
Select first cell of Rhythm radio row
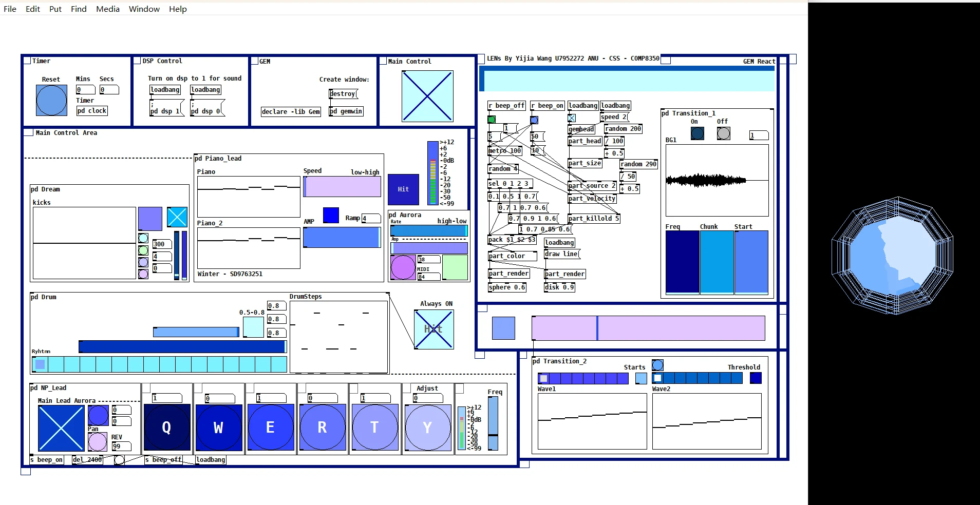40,364
